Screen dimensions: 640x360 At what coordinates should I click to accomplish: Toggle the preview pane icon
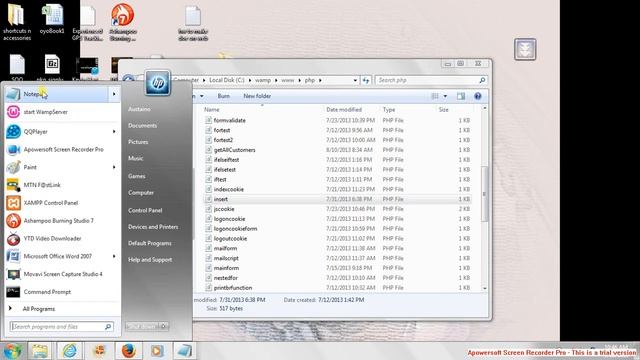click(x=461, y=96)
